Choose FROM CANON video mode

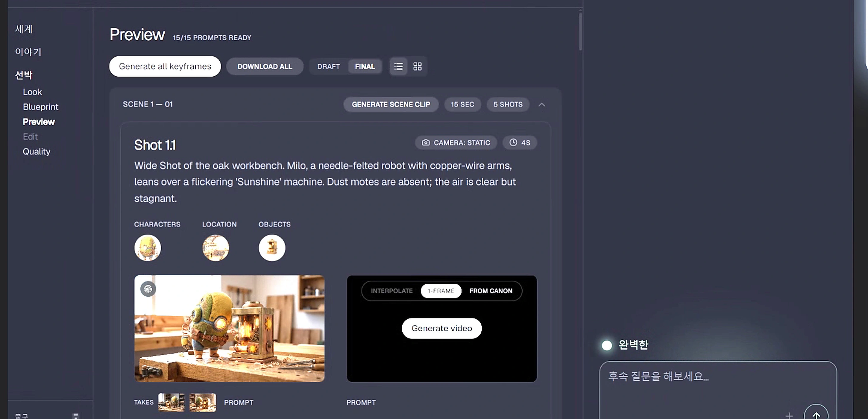pos(491,291)
